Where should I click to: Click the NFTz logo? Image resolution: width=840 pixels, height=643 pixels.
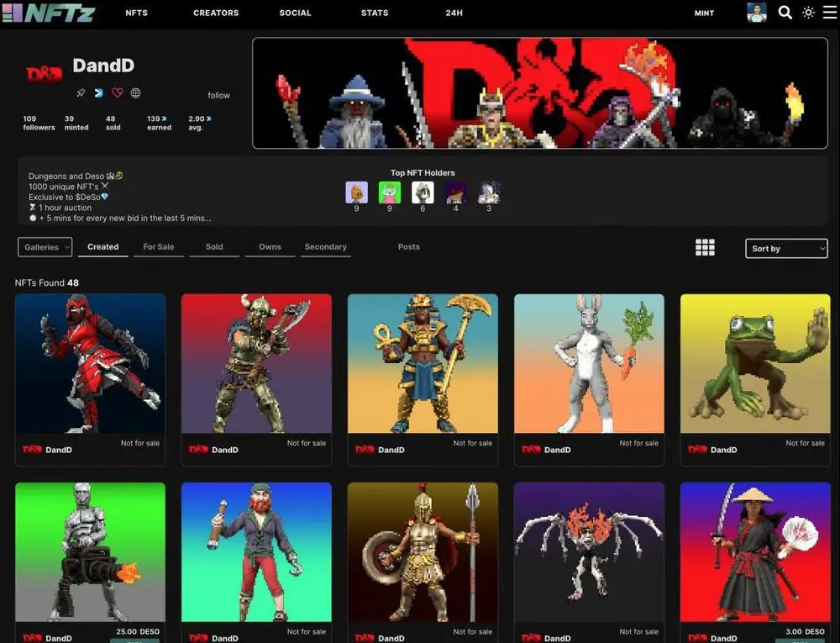click(x=49, y=13)
